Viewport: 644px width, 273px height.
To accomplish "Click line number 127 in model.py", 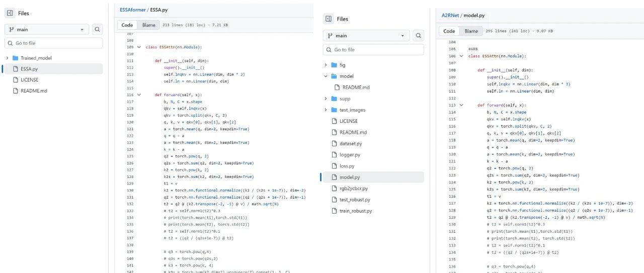I will 451,204.
